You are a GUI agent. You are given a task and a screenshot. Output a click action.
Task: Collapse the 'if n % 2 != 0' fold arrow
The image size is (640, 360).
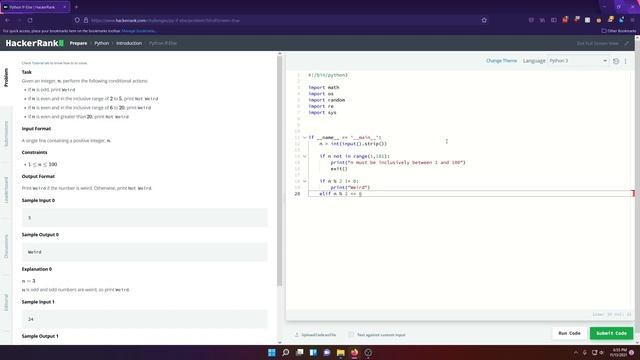click(304, 181)
